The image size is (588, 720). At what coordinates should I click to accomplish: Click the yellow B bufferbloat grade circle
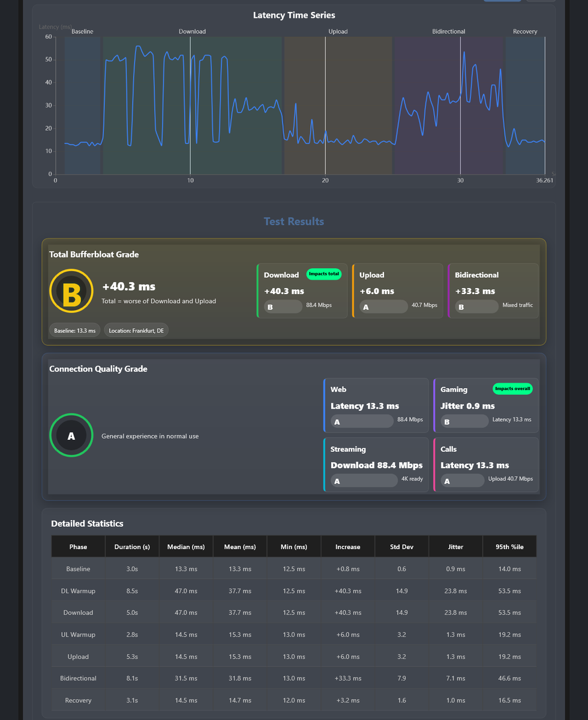71,291
